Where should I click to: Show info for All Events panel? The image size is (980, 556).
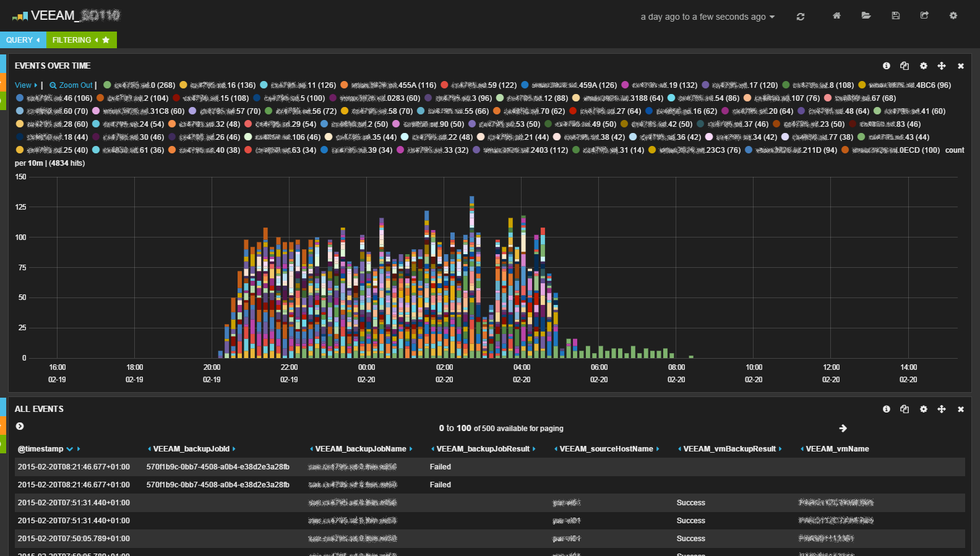tap(887, 409)
